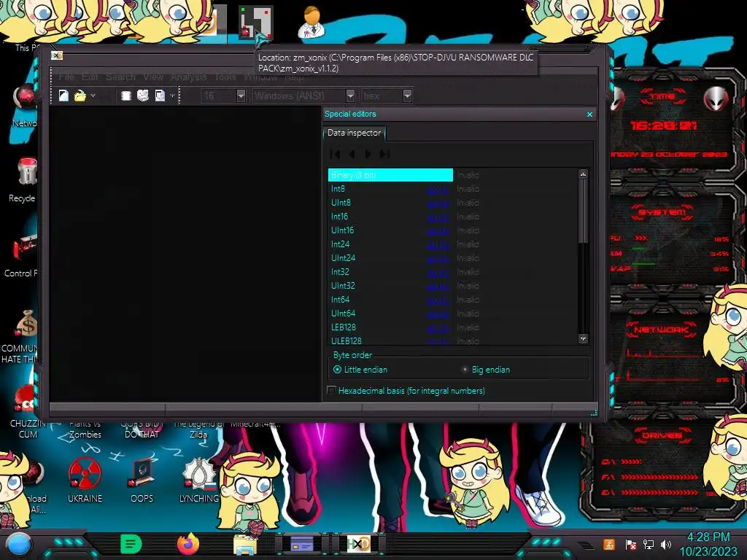This screenshot has width=747, height=560.
Task: Open the taskbar clock and date
Action: click(x=708, y=544)
